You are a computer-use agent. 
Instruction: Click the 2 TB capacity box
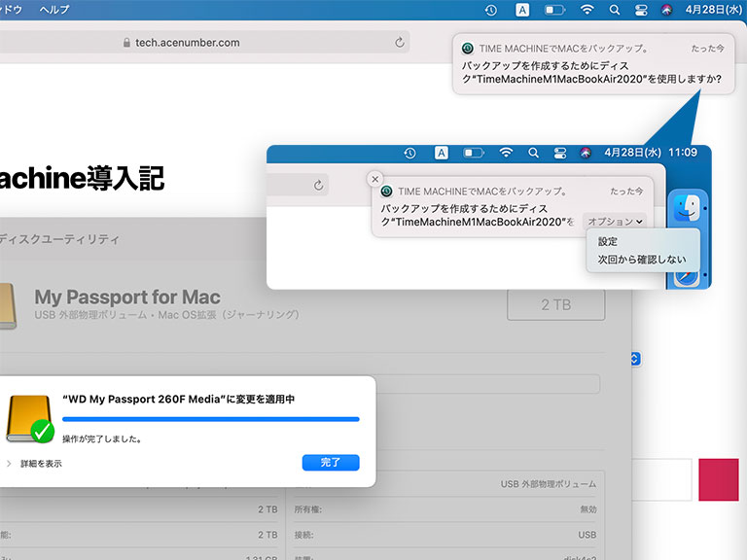pos(556,304)
